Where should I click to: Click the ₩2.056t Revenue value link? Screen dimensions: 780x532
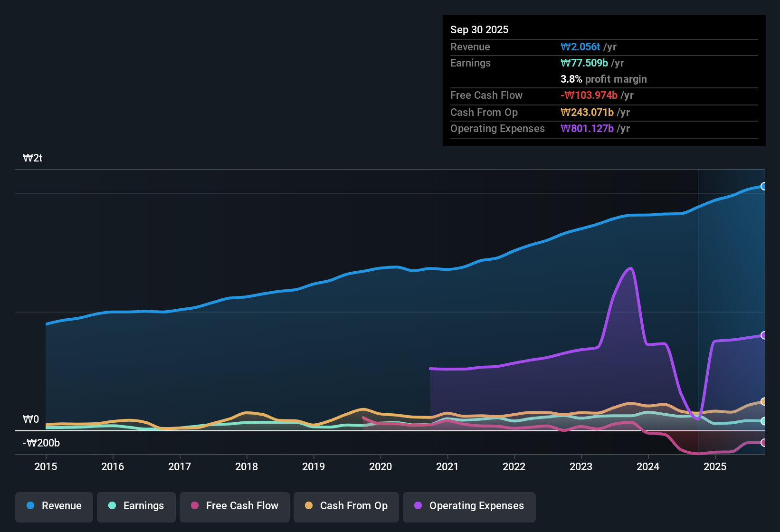pyautogui.click(x=580, y=47)
